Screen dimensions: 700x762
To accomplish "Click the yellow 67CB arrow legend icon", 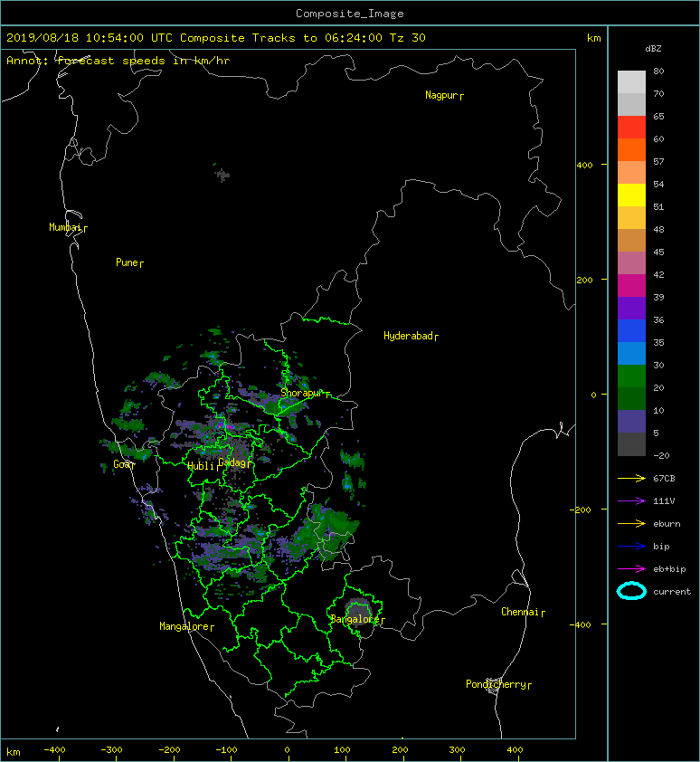I will tap(631, 478).
